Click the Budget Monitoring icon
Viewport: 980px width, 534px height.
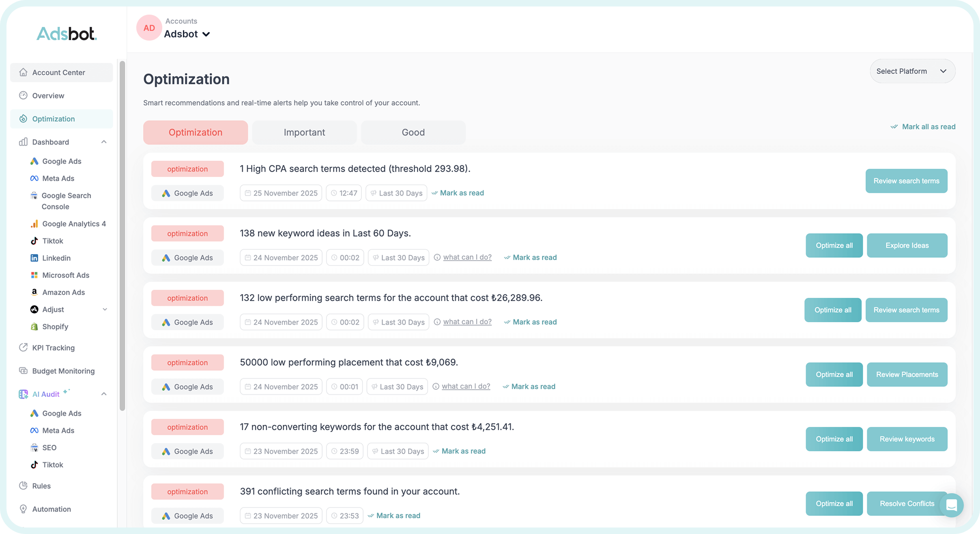(23, 371)
